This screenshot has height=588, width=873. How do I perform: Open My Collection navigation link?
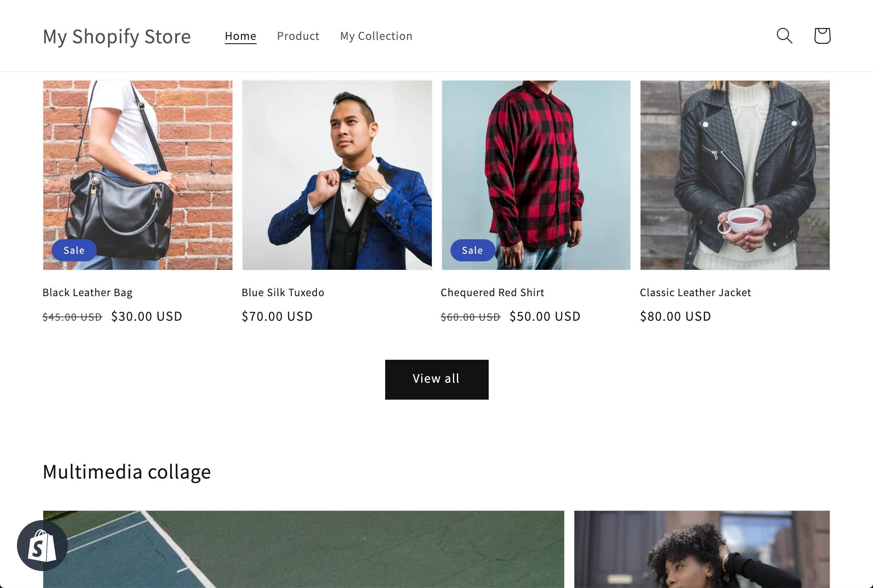(x=377, y=36)
